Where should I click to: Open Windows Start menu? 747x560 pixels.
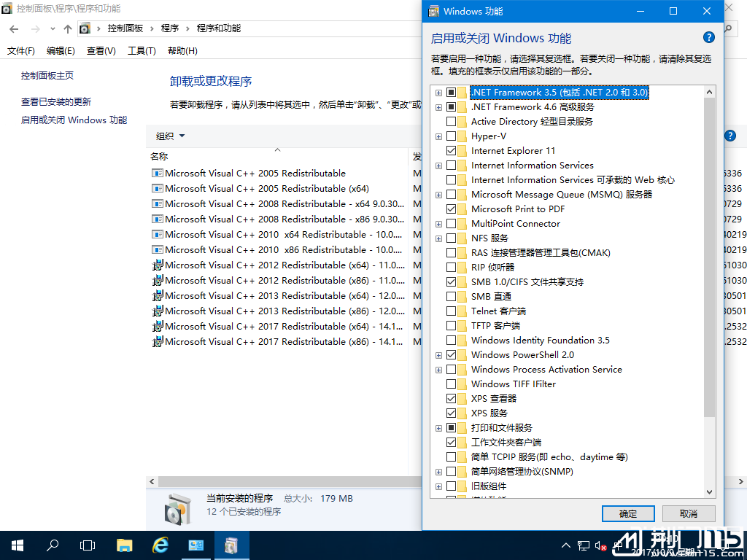pos(18,545)
